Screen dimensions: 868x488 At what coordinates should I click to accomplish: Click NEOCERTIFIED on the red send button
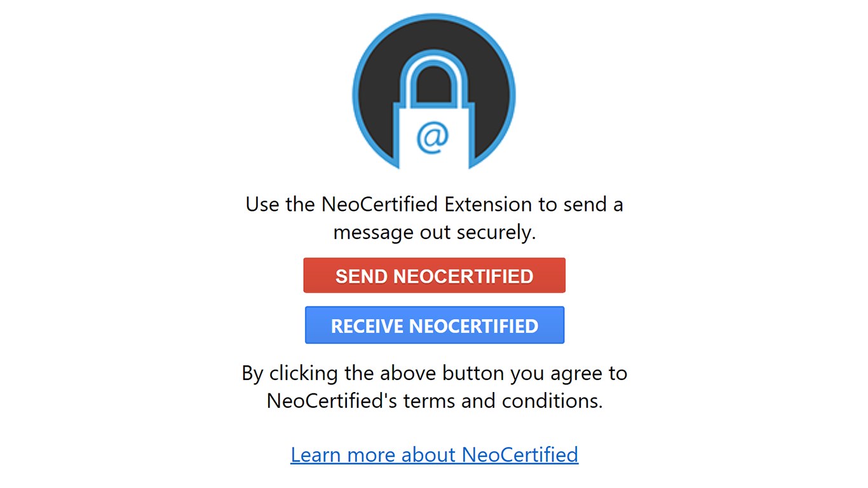tap(463, 276)
